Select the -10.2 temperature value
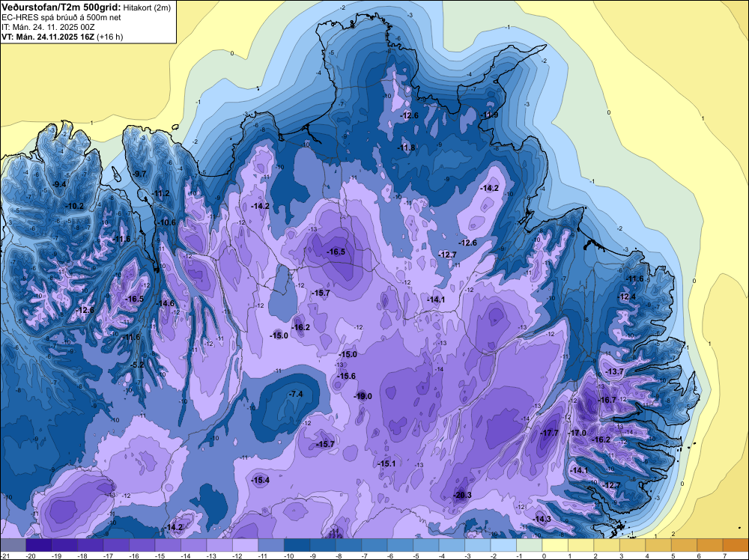 [x=74, y=206]
